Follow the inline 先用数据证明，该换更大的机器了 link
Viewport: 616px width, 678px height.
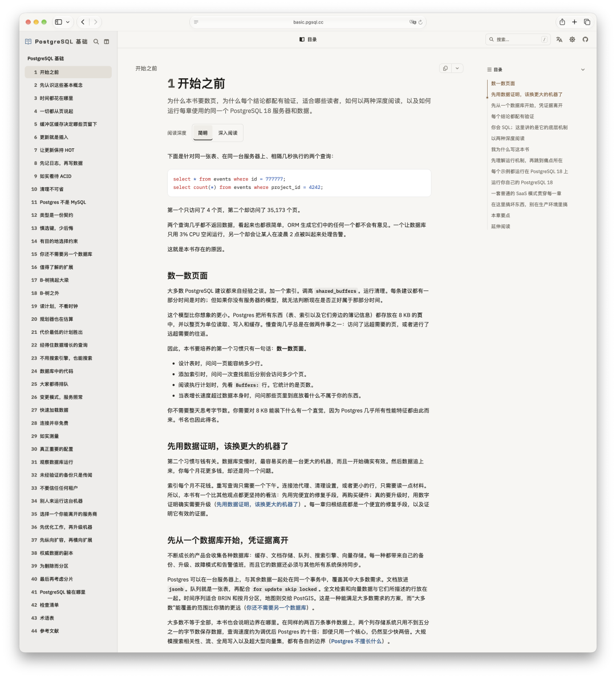[x=257, y=505]
